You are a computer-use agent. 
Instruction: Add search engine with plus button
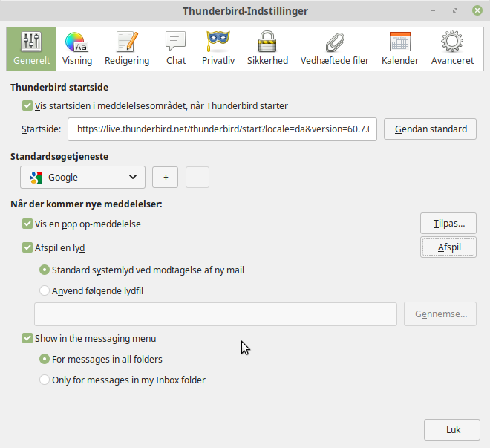click(x=166, y=178)
